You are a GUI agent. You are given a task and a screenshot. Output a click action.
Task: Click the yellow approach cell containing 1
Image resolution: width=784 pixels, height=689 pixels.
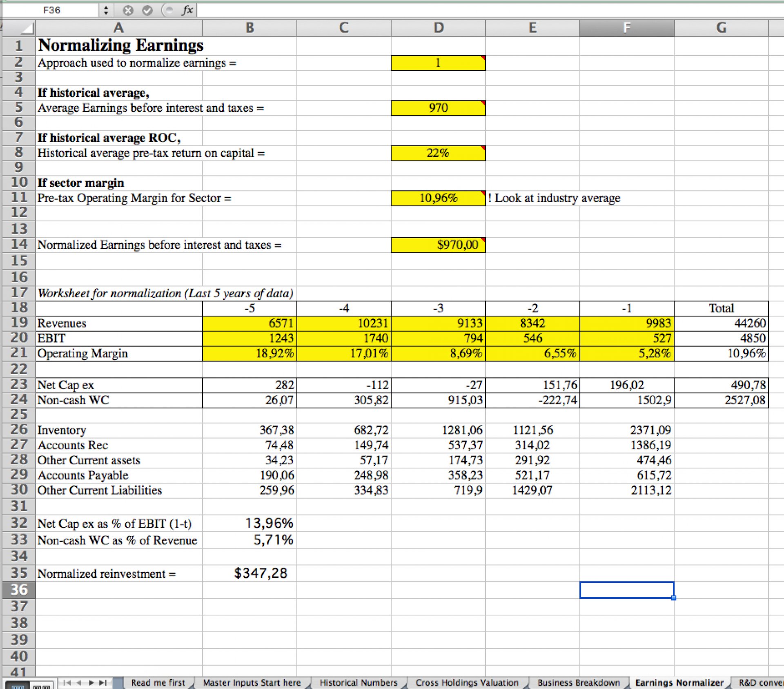click(x=438, y=63)
